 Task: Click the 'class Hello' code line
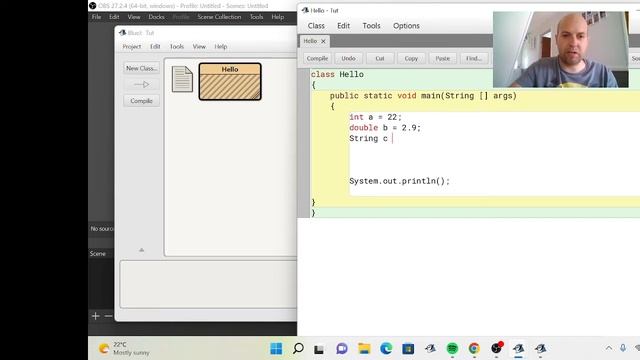coord(337,74)
